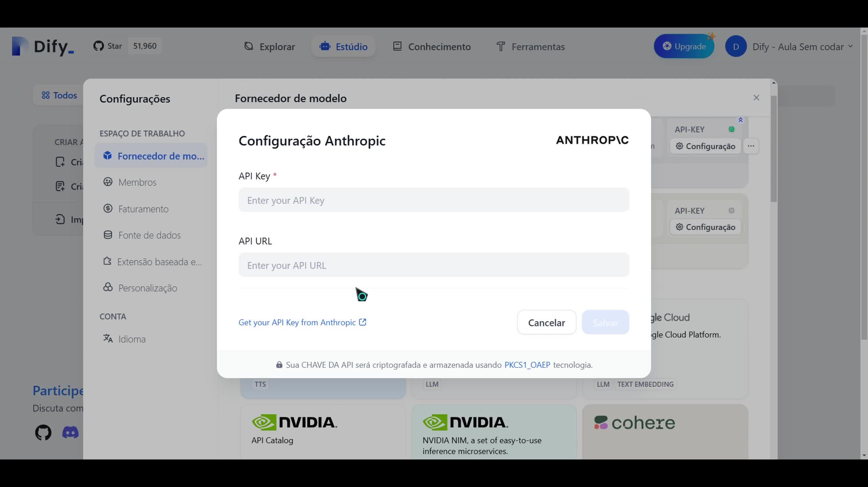The width and height of the screenshot is (868, 487).
Task: Toggle the Anthropic API-KEY status indicator
Action: 731,129
